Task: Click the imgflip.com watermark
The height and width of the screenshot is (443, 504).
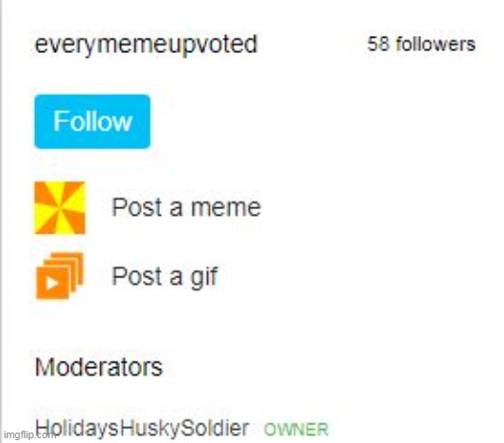Action: [x=29, y=435]
